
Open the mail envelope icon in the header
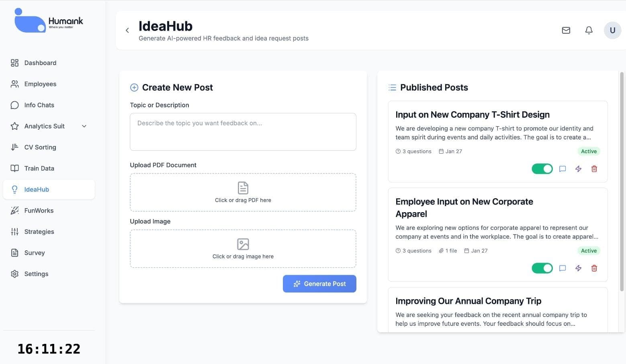566,30
